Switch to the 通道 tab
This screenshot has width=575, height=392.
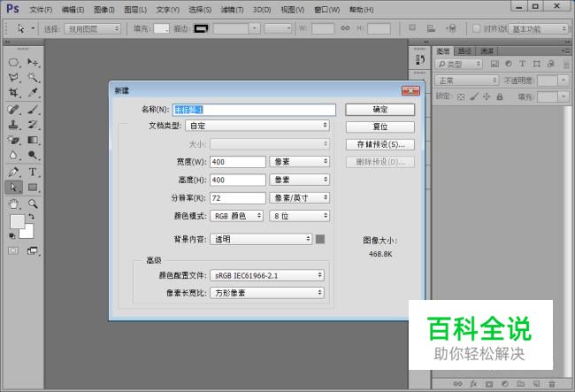[x=487, y=51]
